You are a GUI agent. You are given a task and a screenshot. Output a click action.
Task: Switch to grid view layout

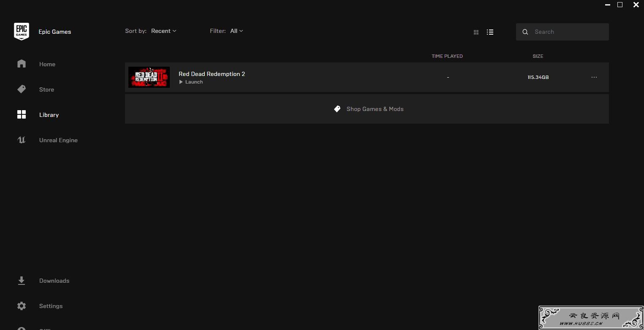coord(476,32)
